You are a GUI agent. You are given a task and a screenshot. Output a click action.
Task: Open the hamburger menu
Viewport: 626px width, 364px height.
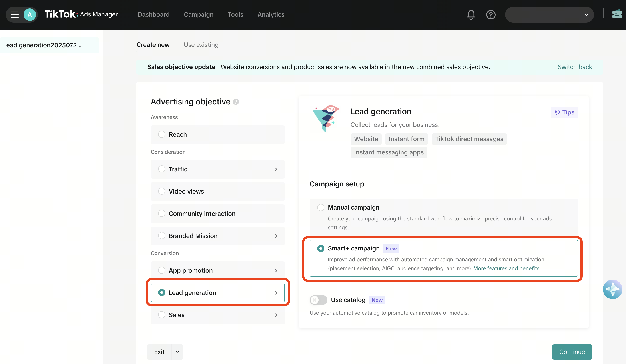[14, 14]
